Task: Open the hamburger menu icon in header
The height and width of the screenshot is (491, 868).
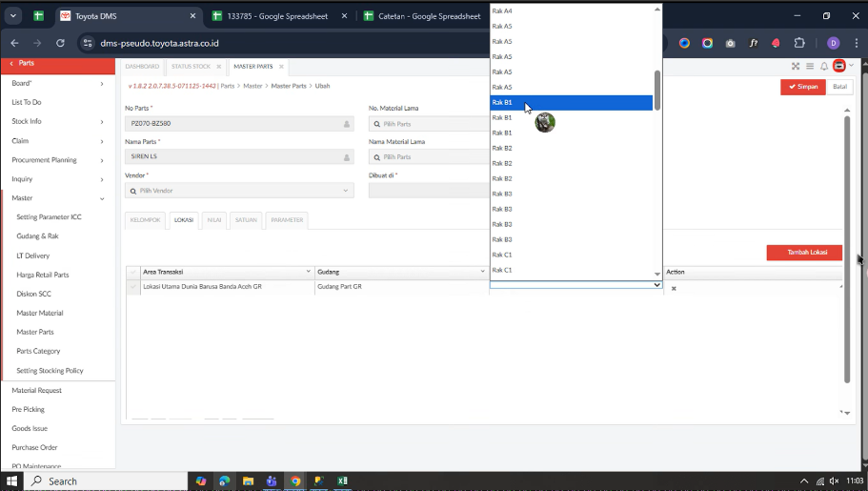Action: point(810,66)
